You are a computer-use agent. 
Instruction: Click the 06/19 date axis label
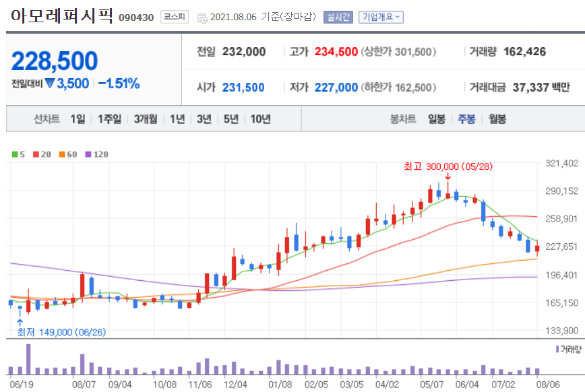point(22,385)
